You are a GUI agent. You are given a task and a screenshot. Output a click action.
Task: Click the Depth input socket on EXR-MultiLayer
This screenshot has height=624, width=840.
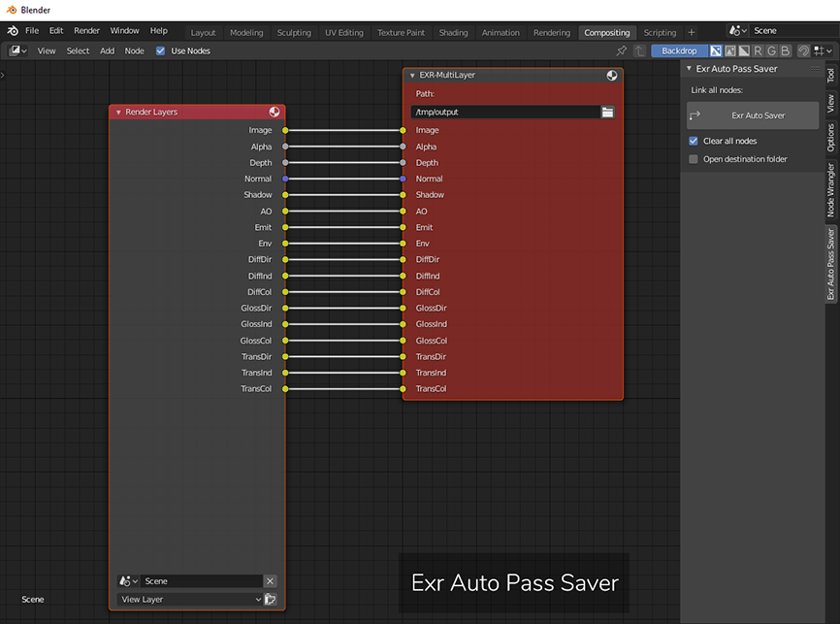pyautogui.click(x=403, y=162)
